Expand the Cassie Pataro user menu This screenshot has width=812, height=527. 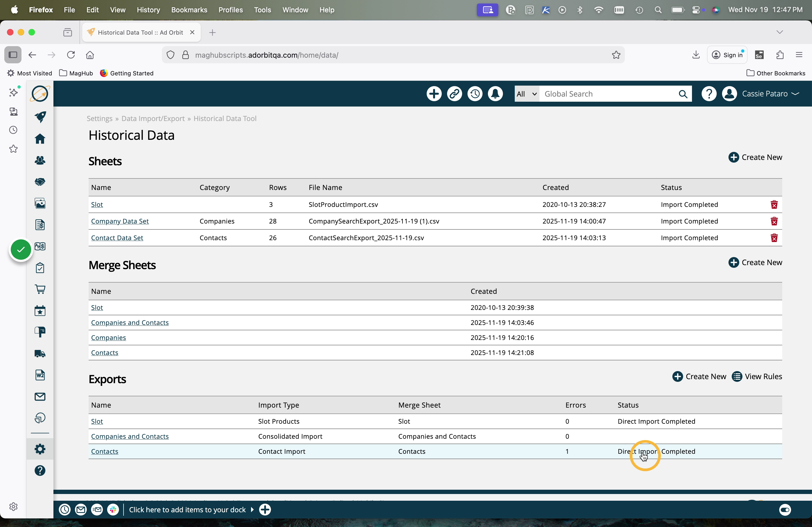[770, 94]
